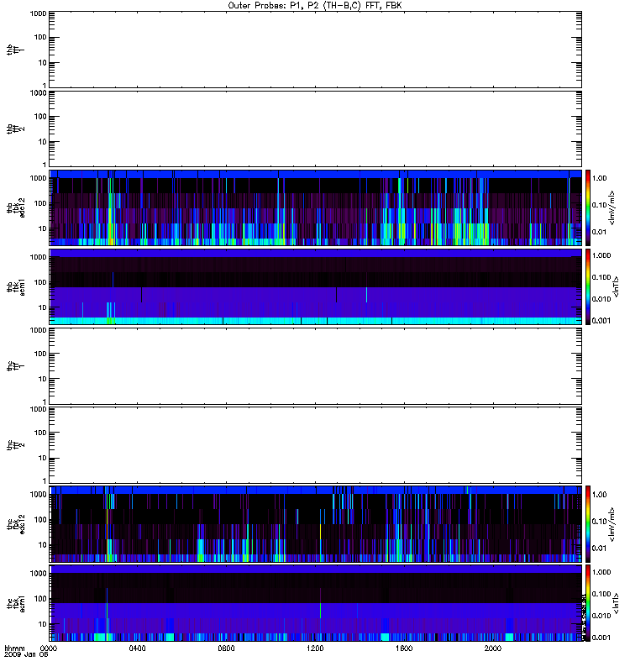Image resolution: width=630 pixels, height=672 pixels.
Task: Click "1.000" on the thc scm1 color bar scale
Action: (x=601, y=572)
